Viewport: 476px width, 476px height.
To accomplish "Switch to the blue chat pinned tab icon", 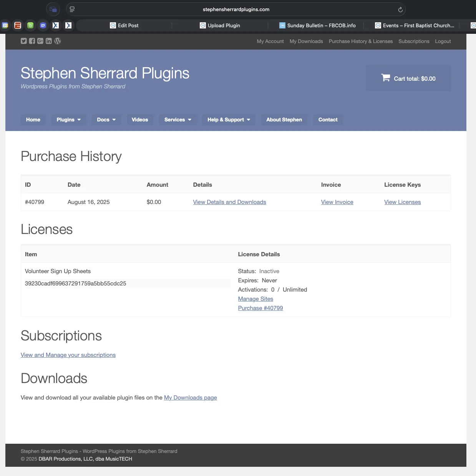I will (x=43, y=25).
